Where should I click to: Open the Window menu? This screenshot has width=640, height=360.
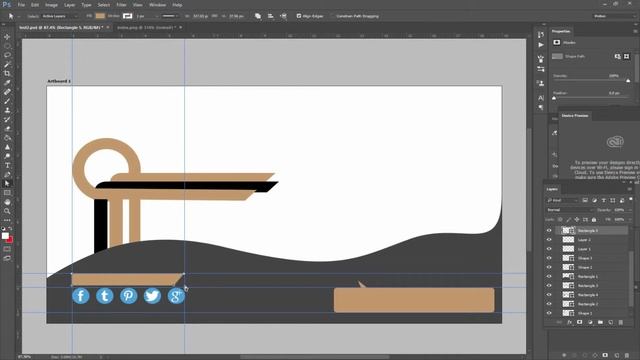click(x=157, y=5)
